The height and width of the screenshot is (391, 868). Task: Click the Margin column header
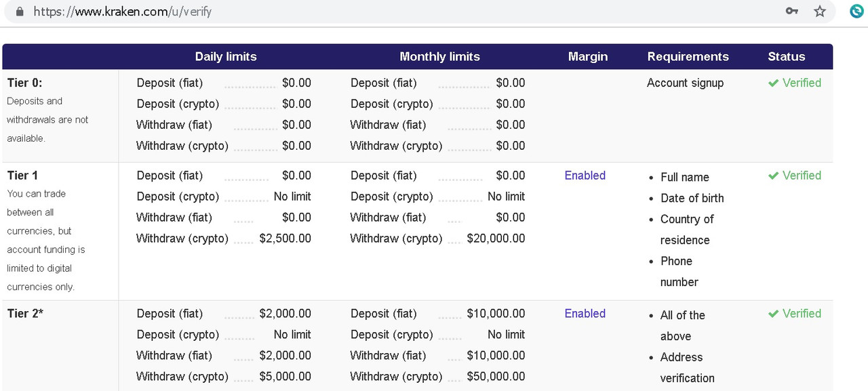588,57
